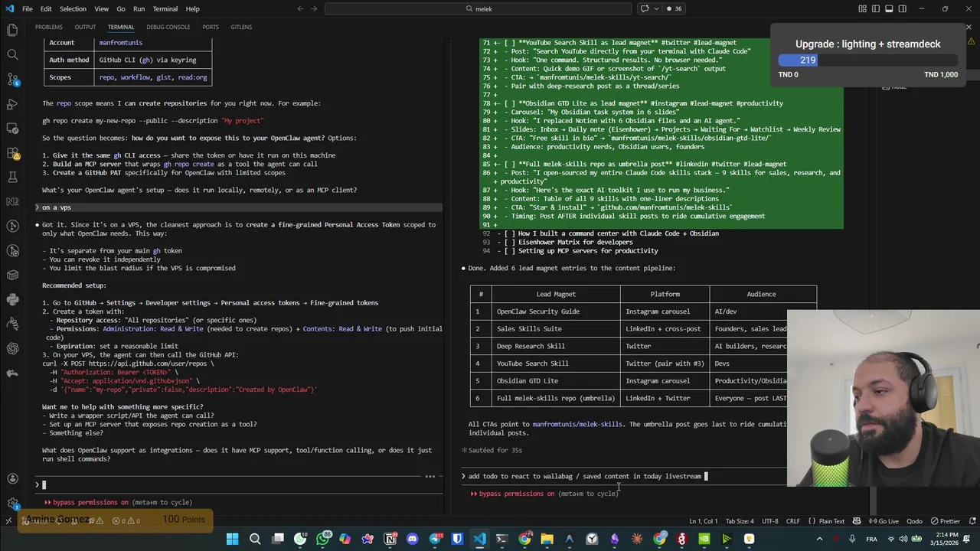Image resolution: width=980 pixels, height=551 pixels.
Task: Open the Terminal menu
Action: (165, 8)
